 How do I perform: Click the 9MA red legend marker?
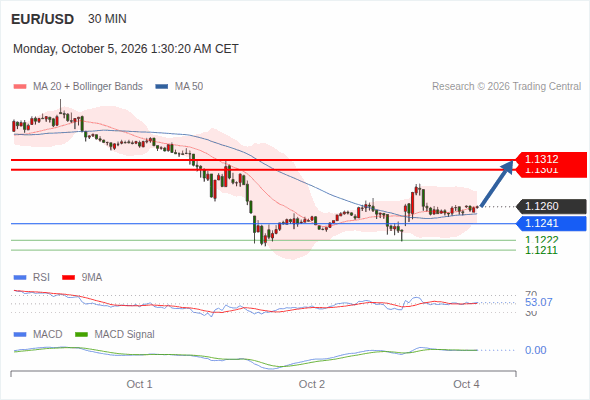[x=68, y=278]
